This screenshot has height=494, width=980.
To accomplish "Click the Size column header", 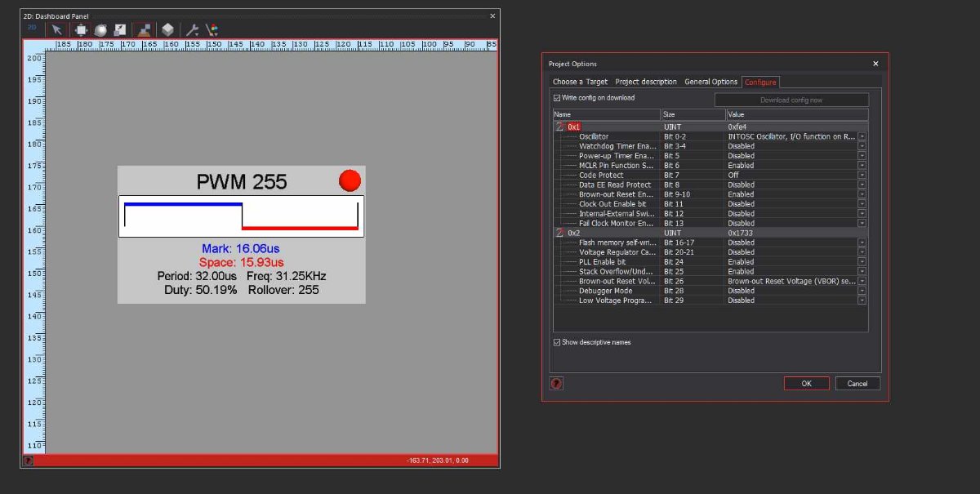I will coord(693,115).
